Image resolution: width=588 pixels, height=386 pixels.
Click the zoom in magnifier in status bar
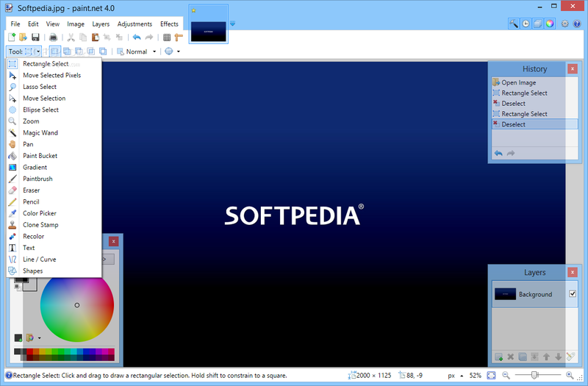570,376
